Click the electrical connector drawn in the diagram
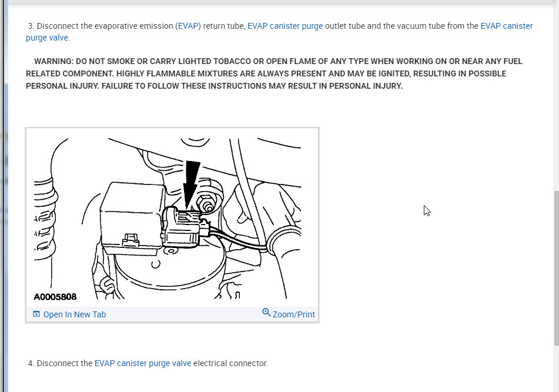The image size is (559, 392). point(182,227)
